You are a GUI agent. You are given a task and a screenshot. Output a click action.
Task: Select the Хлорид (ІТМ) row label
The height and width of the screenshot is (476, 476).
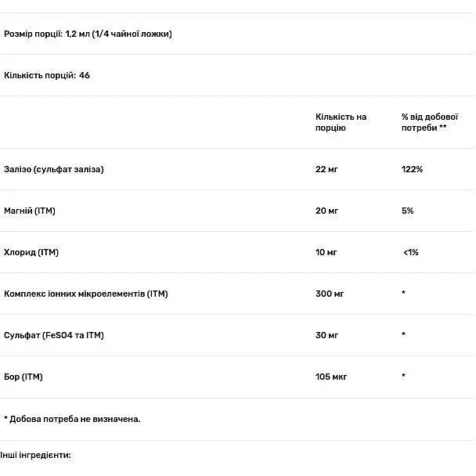[x=31, y=252]
